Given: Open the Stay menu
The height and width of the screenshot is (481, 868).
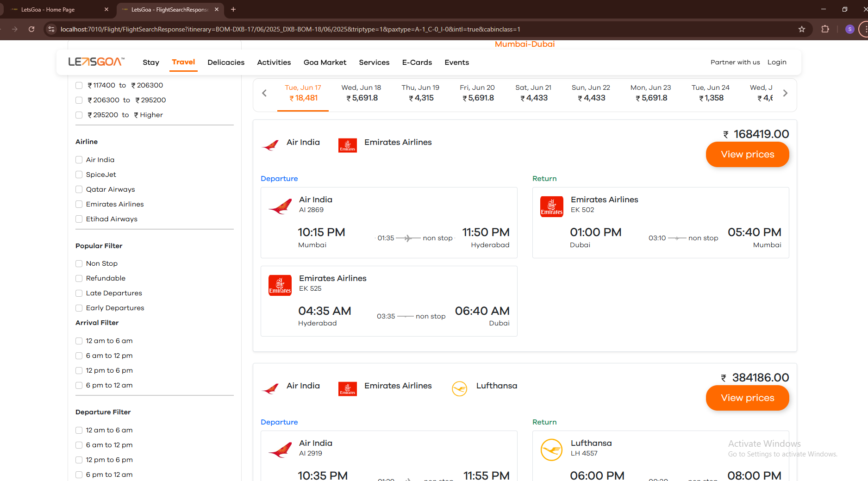Looking at the screenshot, I should (x=151, y=62).
